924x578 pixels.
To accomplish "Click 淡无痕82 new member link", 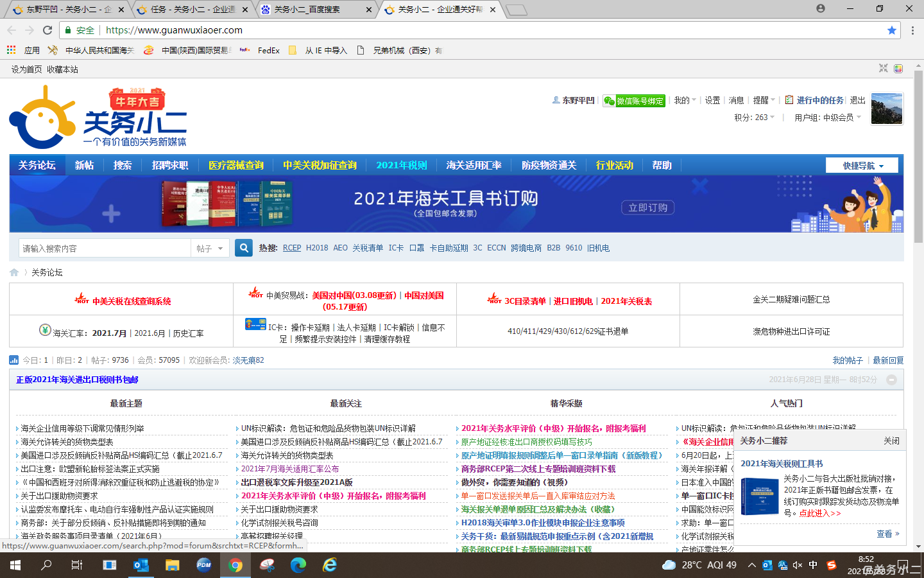I will [248, 360].
